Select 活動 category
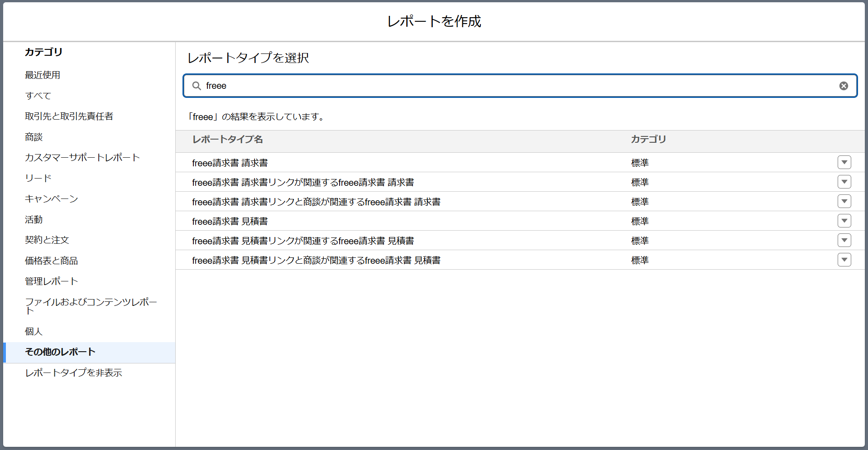 point(34,219)
